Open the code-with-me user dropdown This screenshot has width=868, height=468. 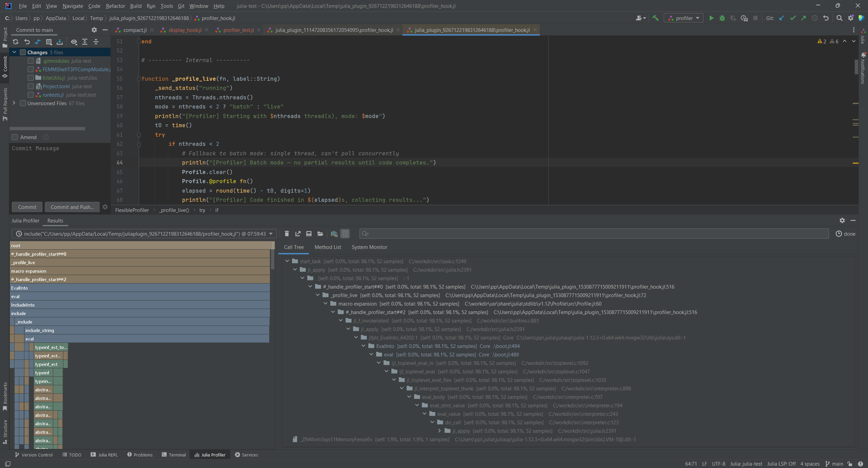point(640,18)
